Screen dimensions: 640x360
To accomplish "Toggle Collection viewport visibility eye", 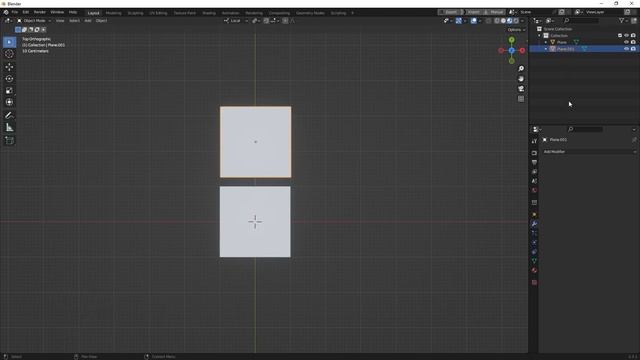I will pyautogui.click(x=627, y=36).
